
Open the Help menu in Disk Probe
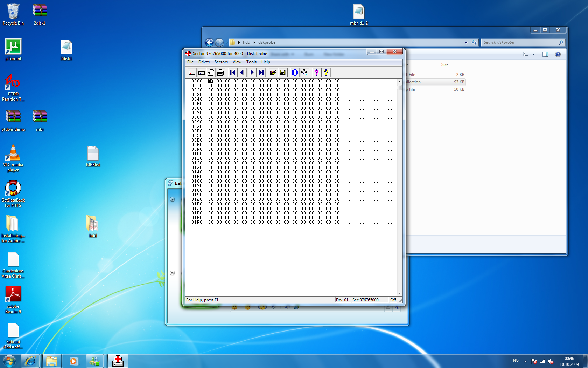266,62
